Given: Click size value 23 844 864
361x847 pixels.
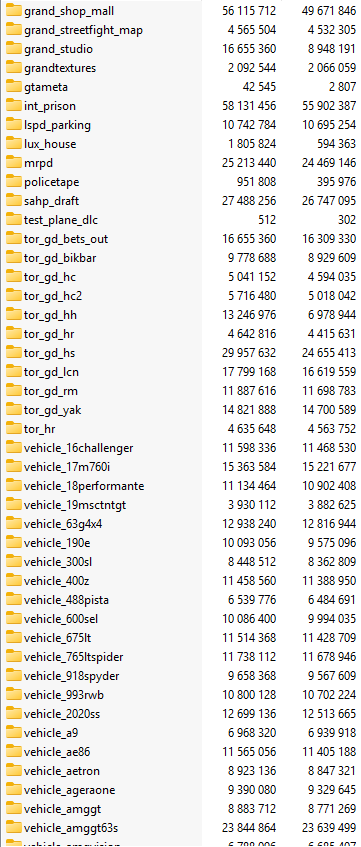Looking at the screenshot, I should [x=249, y=828].
